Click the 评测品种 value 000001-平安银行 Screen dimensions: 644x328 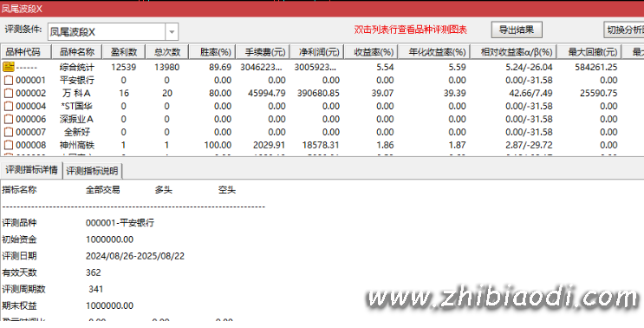[x=120, y=223]
